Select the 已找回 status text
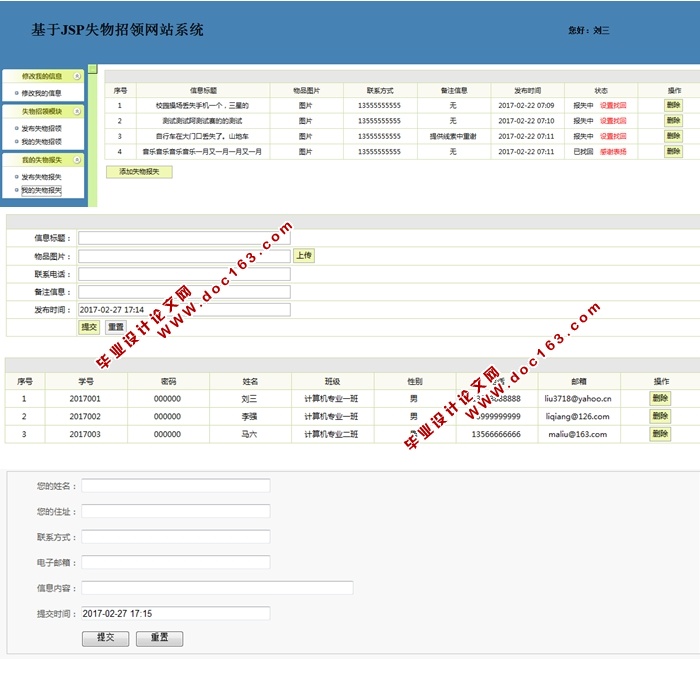Screen dimensions: 700x677 [583, 152]
